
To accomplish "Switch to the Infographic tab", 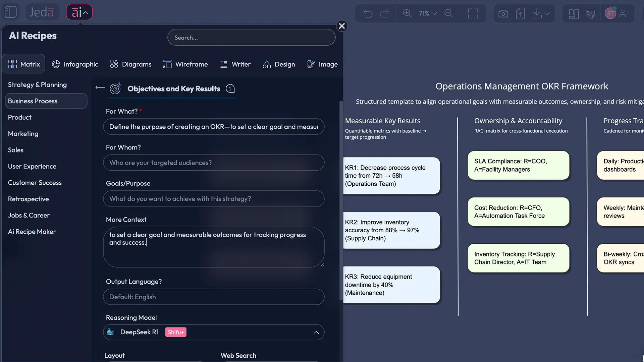I will tap(75, 64).
